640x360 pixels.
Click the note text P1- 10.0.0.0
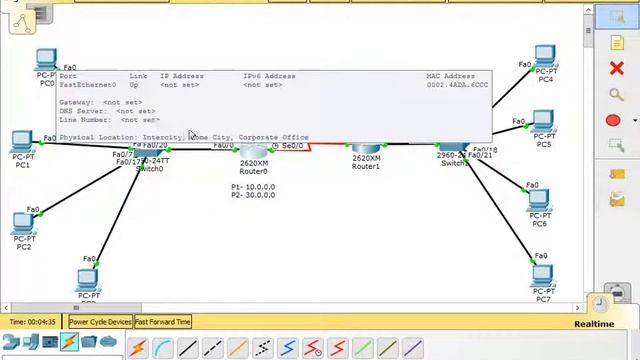coord(253,187)
